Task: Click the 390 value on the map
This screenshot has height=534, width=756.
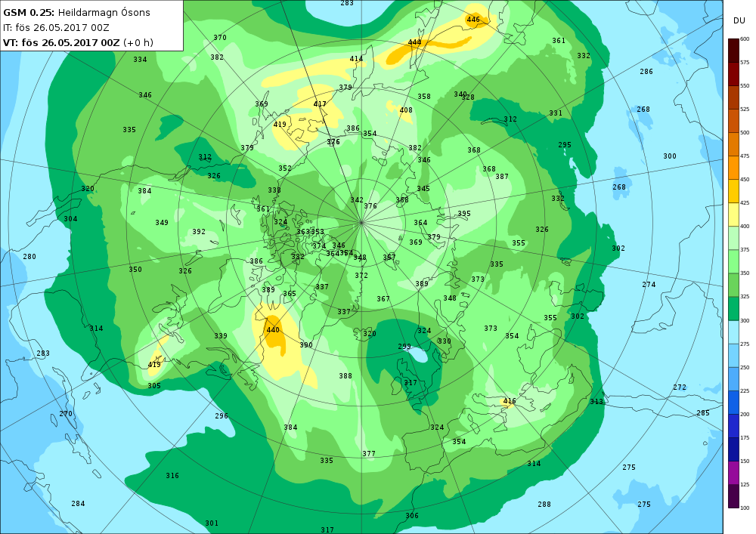Action: [x=306, y=345]
